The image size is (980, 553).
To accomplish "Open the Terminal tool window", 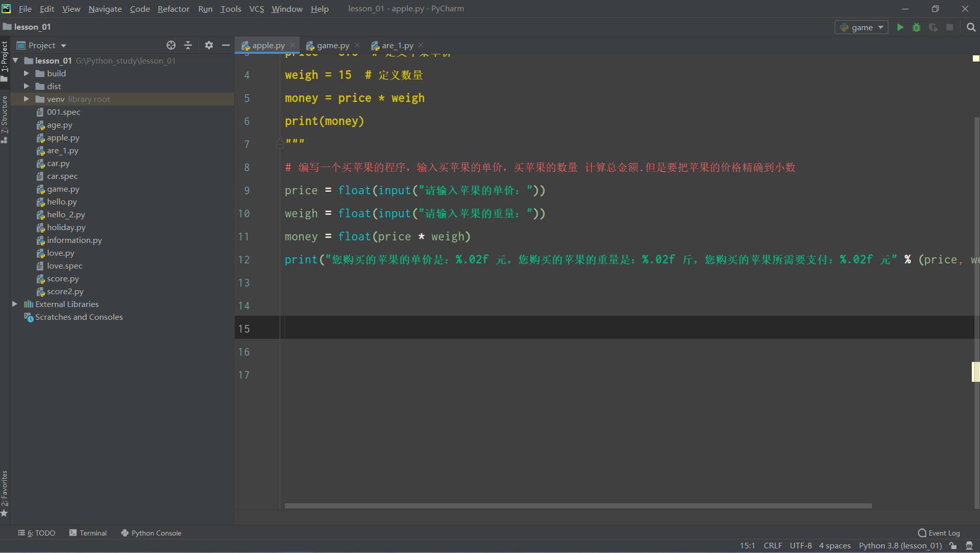I will pos(88,533).
